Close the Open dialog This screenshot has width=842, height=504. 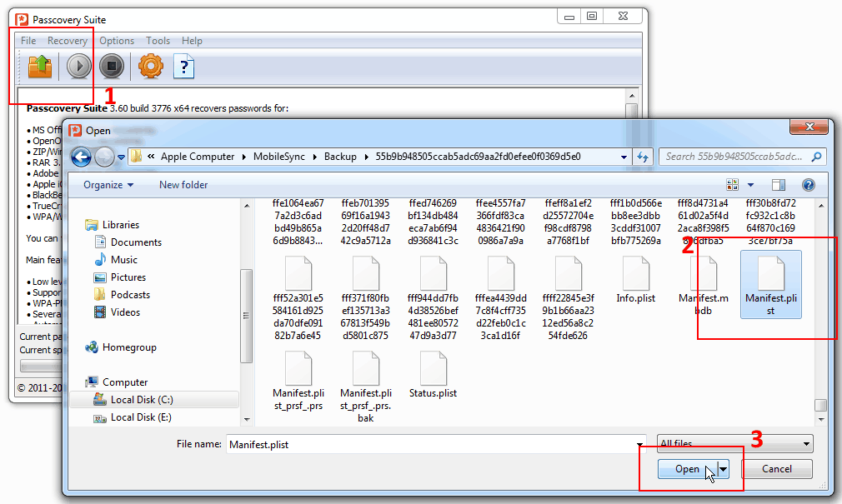pyautogui.click(x=809, y=127)
